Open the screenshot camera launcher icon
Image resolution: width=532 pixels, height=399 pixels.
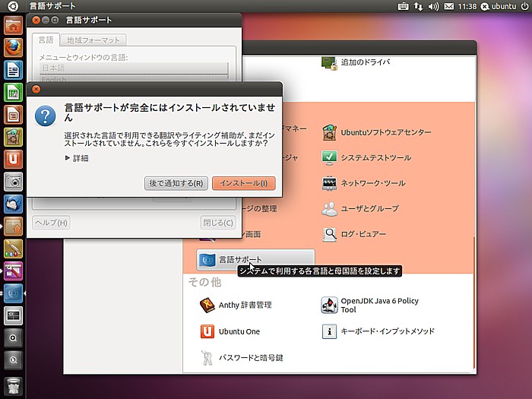coord(13,182)
